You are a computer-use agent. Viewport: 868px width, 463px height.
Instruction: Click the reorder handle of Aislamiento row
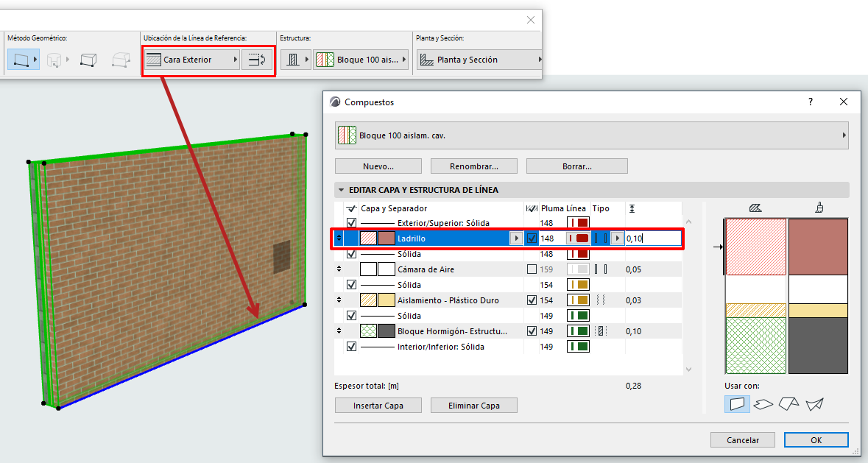pyautogui.click(x=339, y=300)
